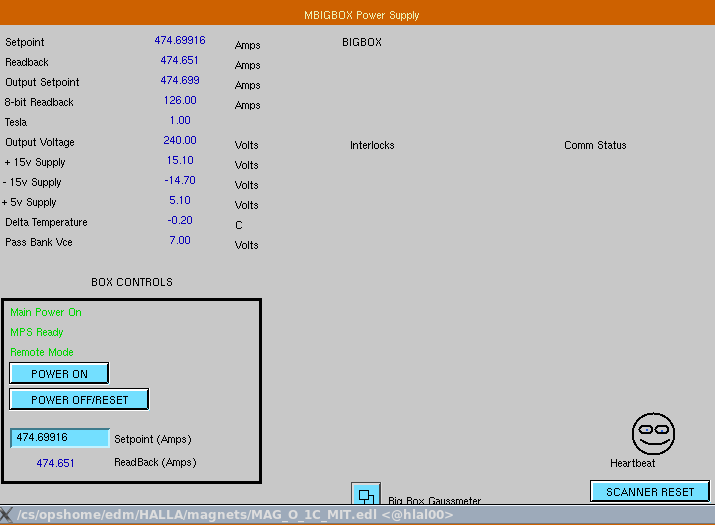715x525 pixels.
Task: Click the Delta Temperature label
Action: 46,223
